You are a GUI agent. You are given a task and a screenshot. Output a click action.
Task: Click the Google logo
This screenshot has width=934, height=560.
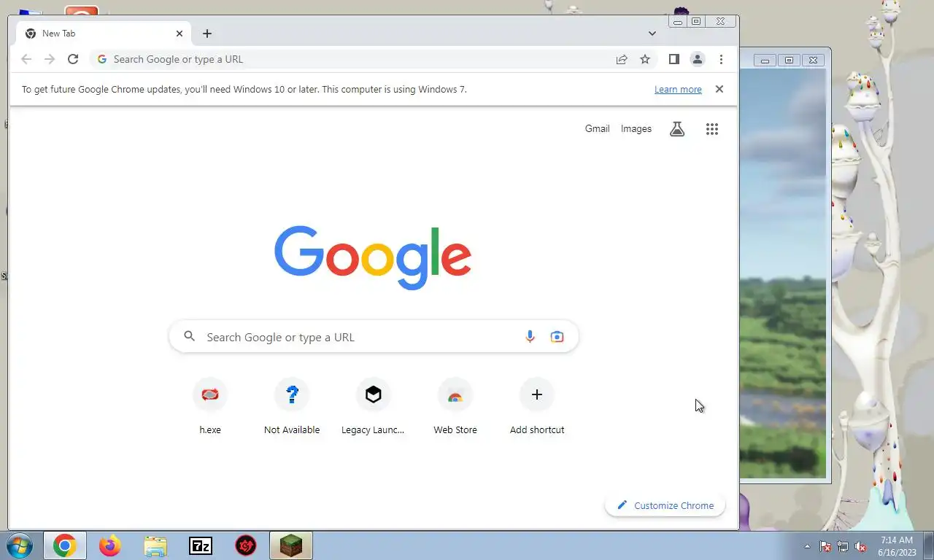[373, 257]
